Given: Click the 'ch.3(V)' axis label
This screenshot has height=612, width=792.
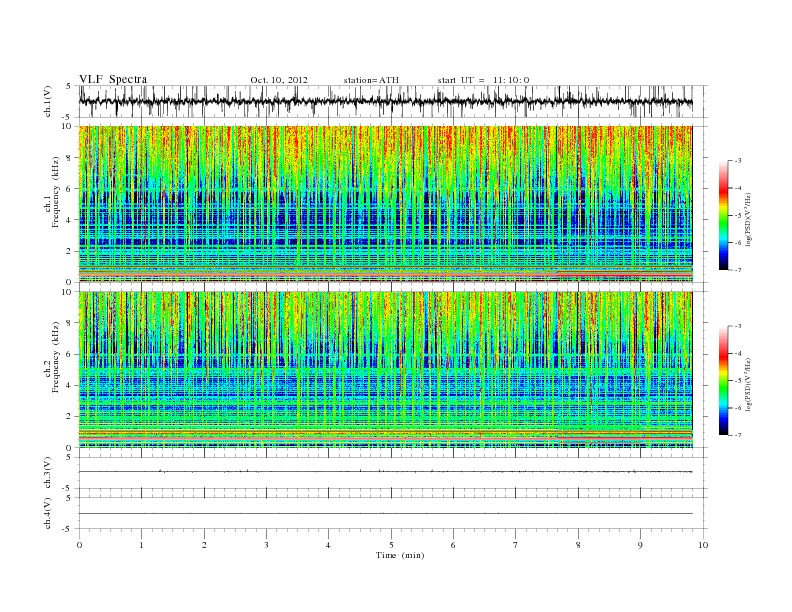Looking at the screenshot, I should coord(48,473).
